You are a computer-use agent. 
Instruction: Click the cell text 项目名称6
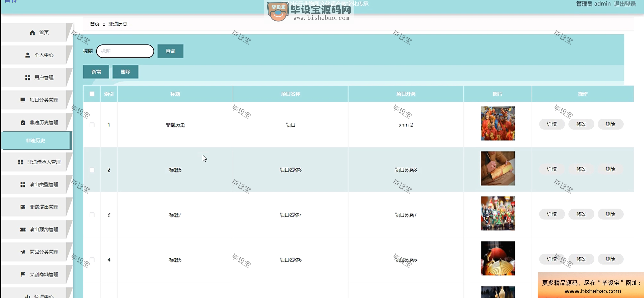pyautogui.click(x=290, y=260)
